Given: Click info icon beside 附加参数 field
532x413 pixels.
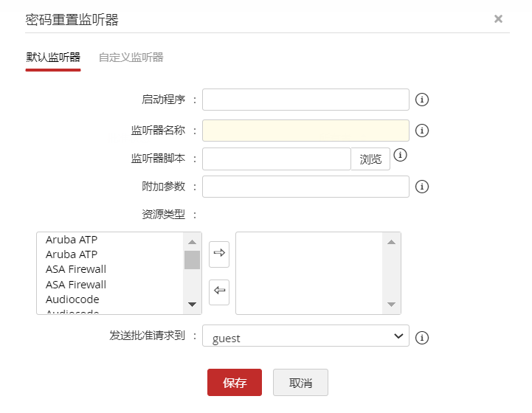Looking at the screenshot, I should [x=422, y=187].
